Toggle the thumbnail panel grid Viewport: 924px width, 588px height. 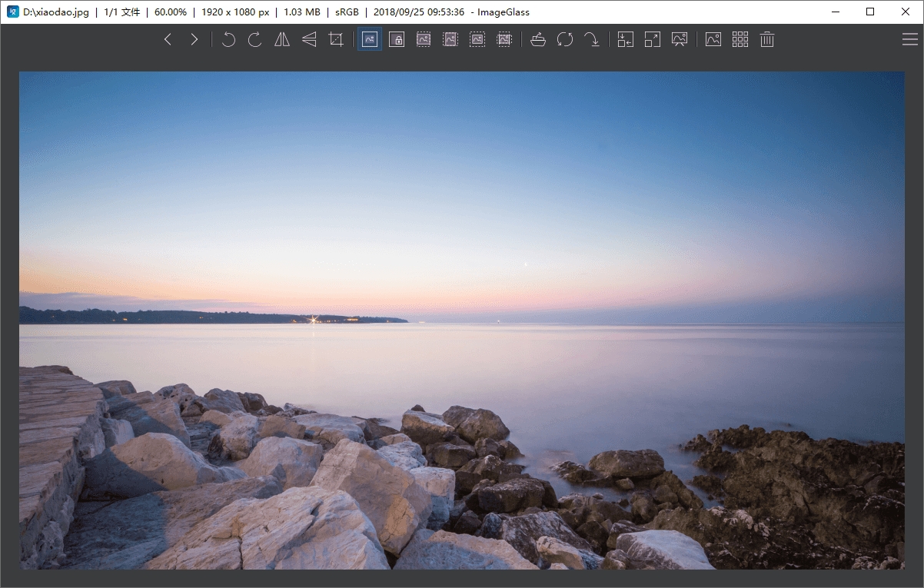click(x=740, y=39)
